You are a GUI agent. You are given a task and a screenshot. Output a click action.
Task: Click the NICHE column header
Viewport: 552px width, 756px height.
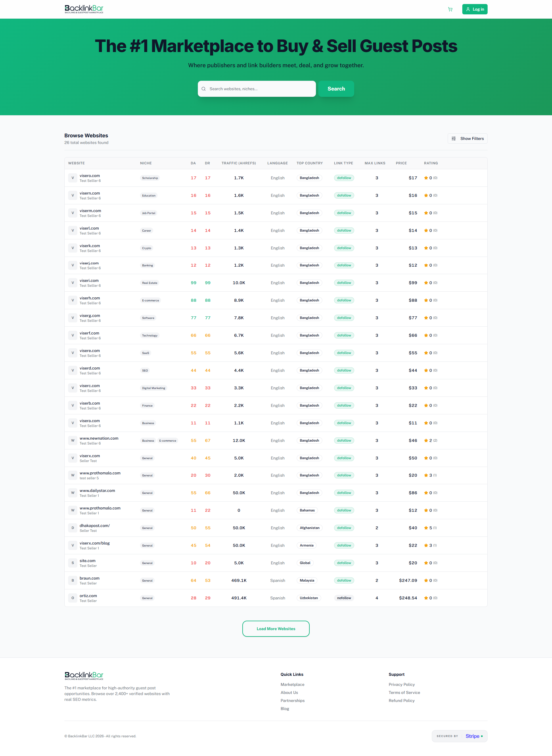146,163
